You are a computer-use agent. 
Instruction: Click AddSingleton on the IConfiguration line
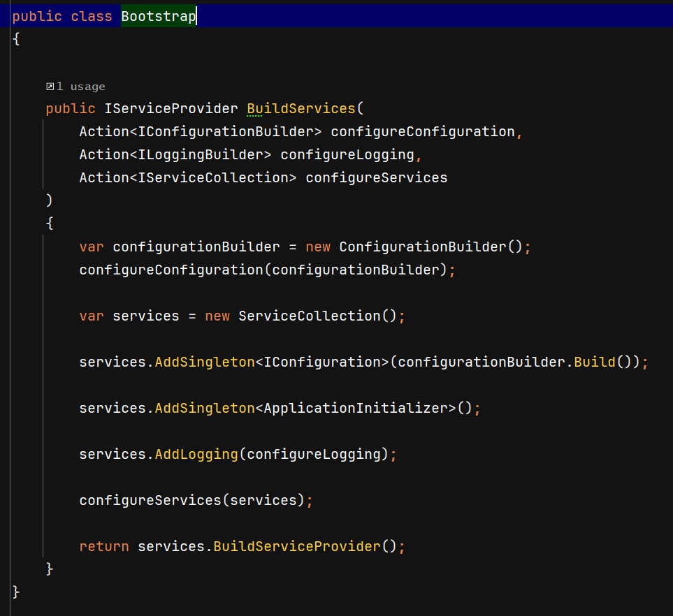[205, 362]
